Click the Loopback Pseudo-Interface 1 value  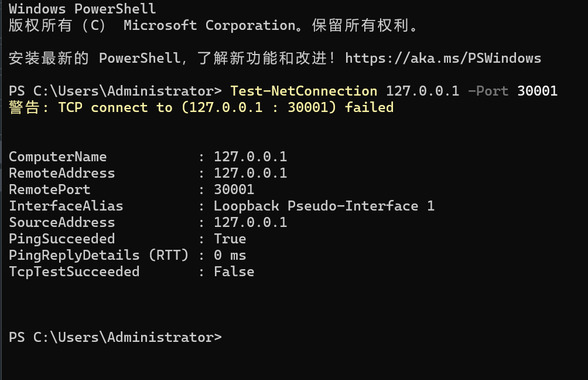point(324,206)
